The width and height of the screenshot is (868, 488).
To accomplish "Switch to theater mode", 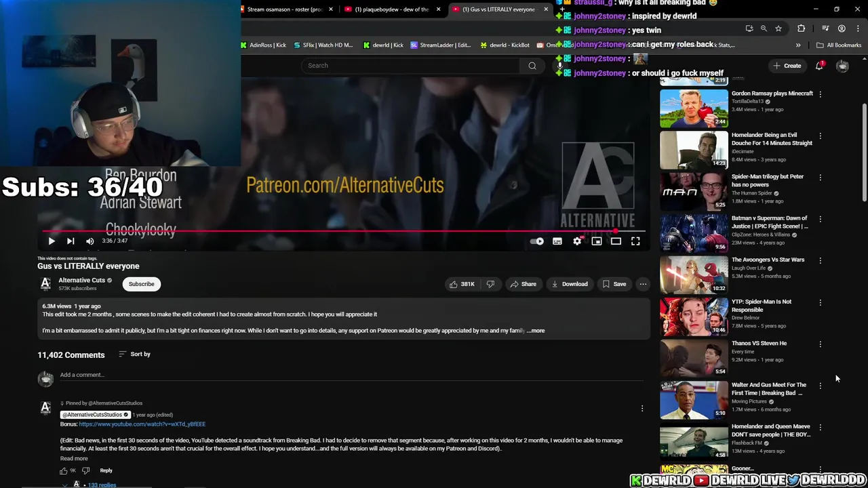I will [x=616, y=241].
